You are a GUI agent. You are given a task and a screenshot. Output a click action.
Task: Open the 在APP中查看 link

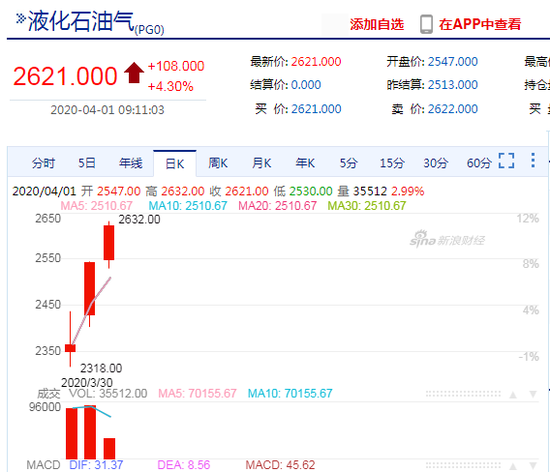pyautogui.click(x=480, y=24)
